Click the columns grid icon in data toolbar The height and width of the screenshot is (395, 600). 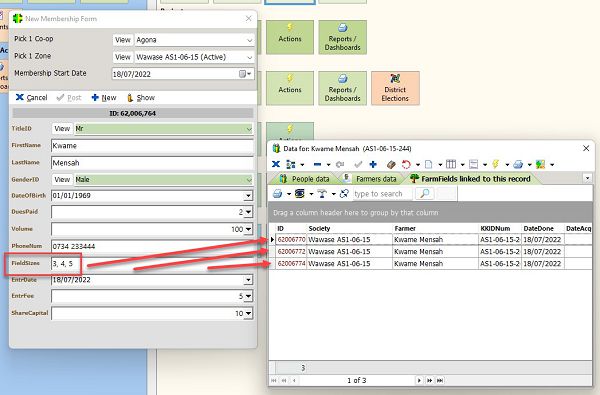451,165
